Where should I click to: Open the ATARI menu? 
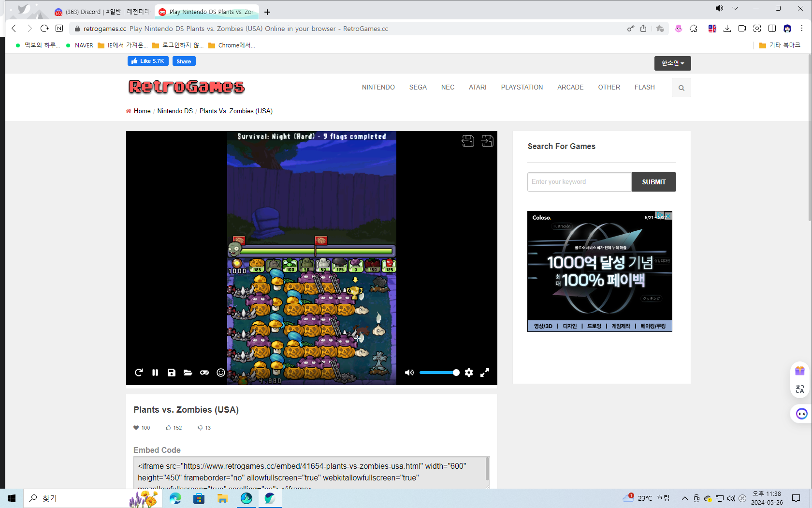pyautogui.click(x=478, y=87)
